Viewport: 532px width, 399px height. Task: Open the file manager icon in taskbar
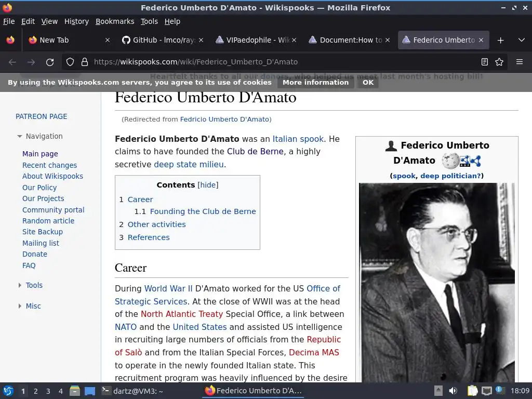(75, 391)
